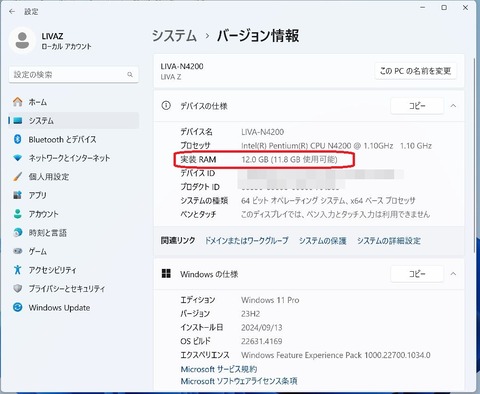Screen dimensions: 480x394
Task: Open 個人用設定 settings
Action: [73, 177]
